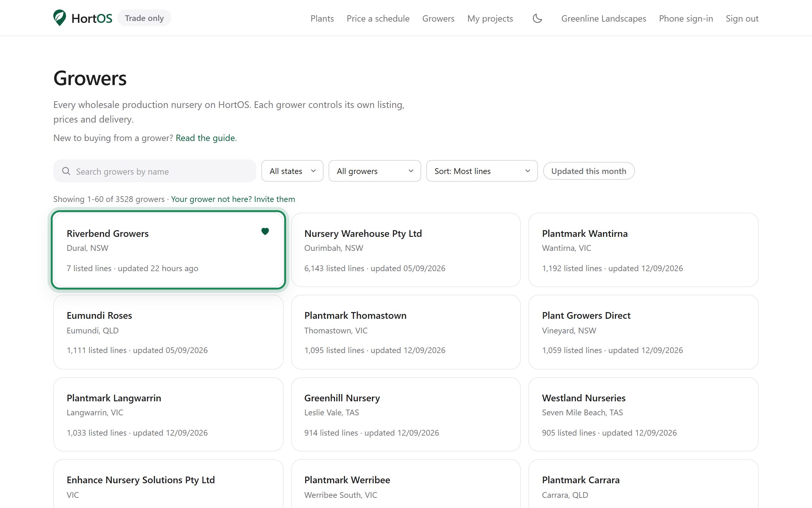Viewport: 812px width, 508px height.
Task: Expand the Sort: Most lines dropdown
Action: click(x=482, y=171)
